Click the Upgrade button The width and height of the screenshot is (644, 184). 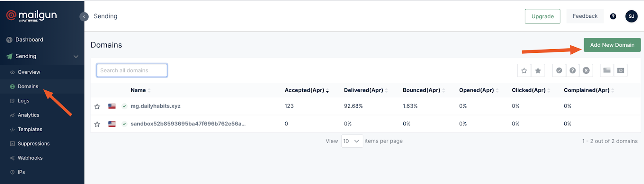[x=542, y=17]
